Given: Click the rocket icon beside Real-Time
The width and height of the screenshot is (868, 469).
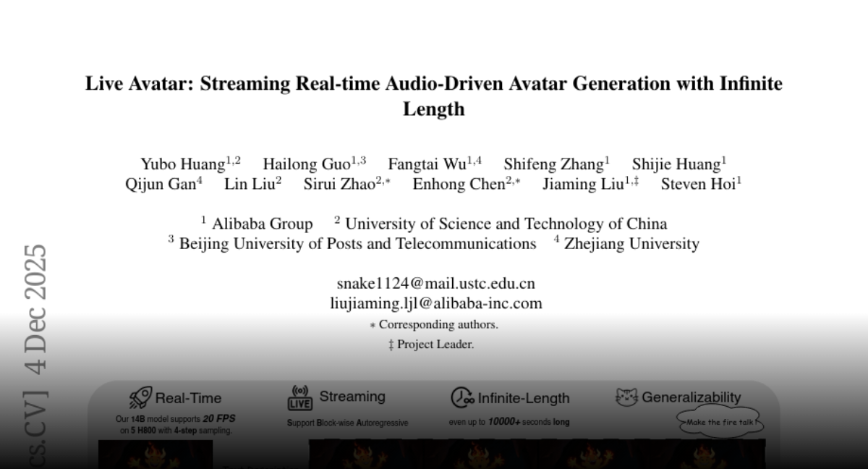Looking at the screenshot, I should [x=140, y=397].
